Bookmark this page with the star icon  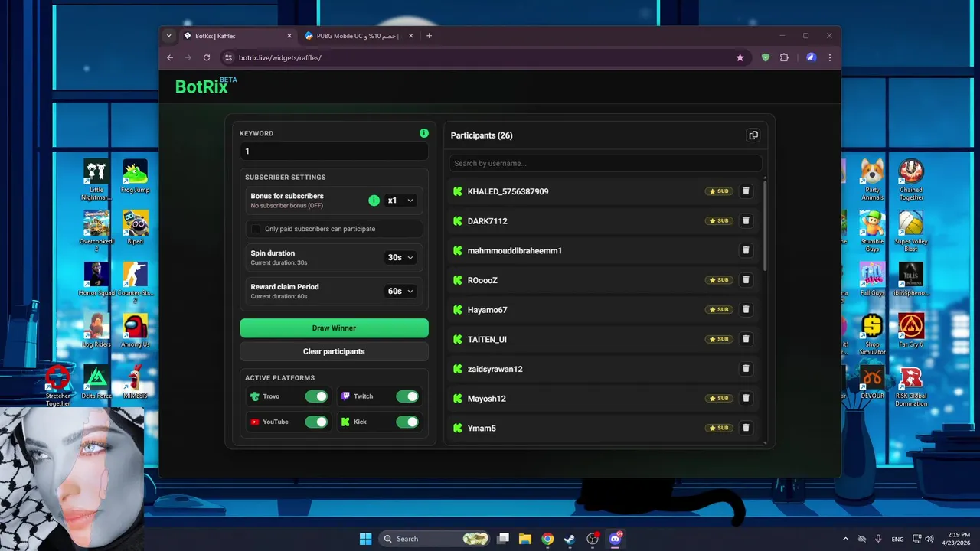[740, 57]
